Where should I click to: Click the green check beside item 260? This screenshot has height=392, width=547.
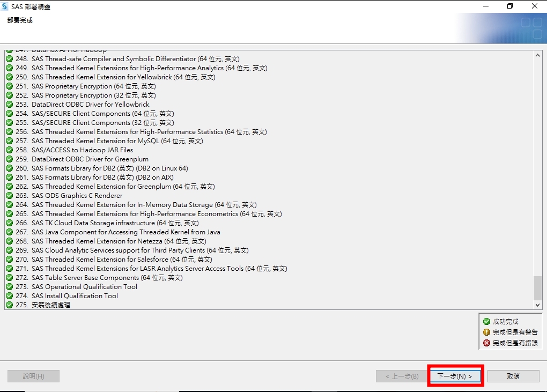point(10,168)
